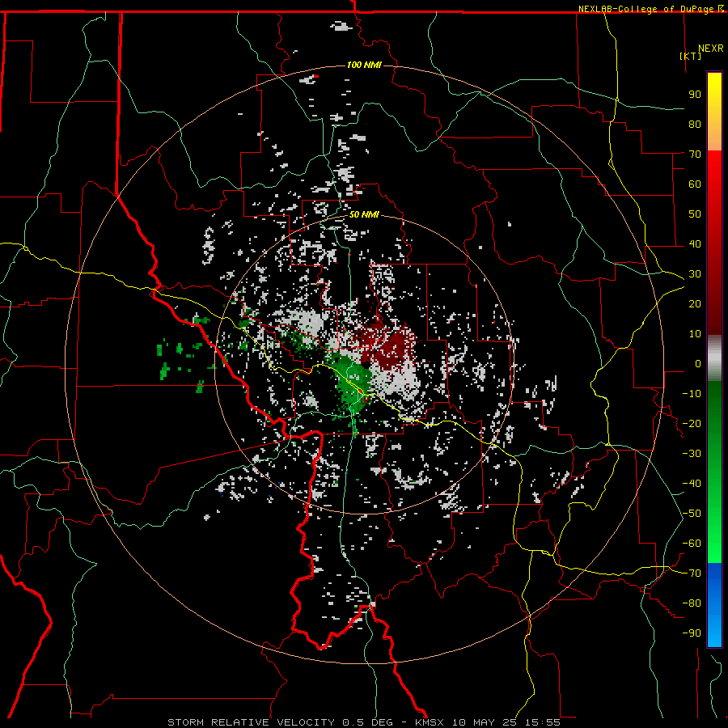
Task: Click the 70 value on the velocity scale
Action: tap(695, 154)
